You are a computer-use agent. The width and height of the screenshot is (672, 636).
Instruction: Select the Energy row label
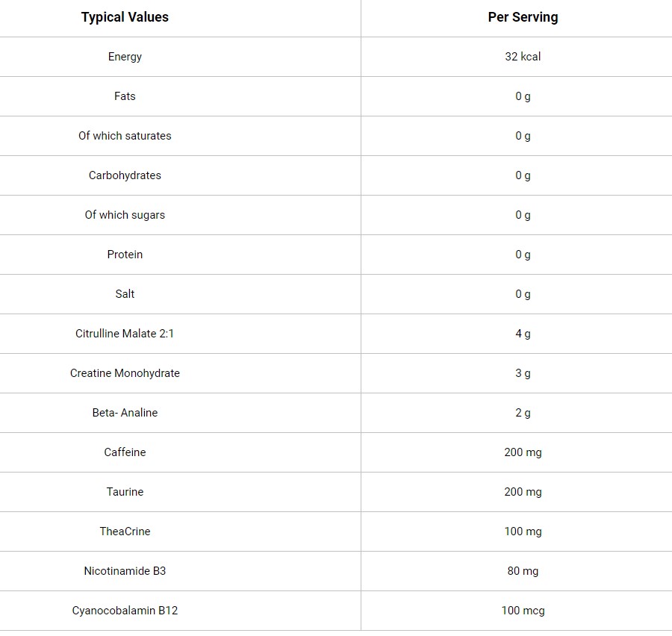125,57
